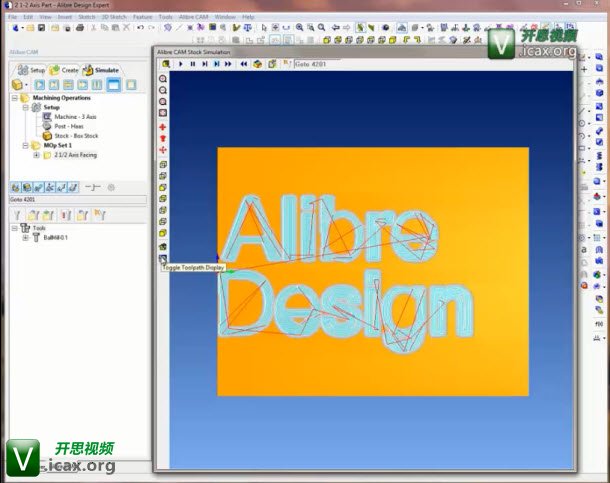Cut with the scissors icon
Viewport: 610px width, 483px height.
pos(93,28)
